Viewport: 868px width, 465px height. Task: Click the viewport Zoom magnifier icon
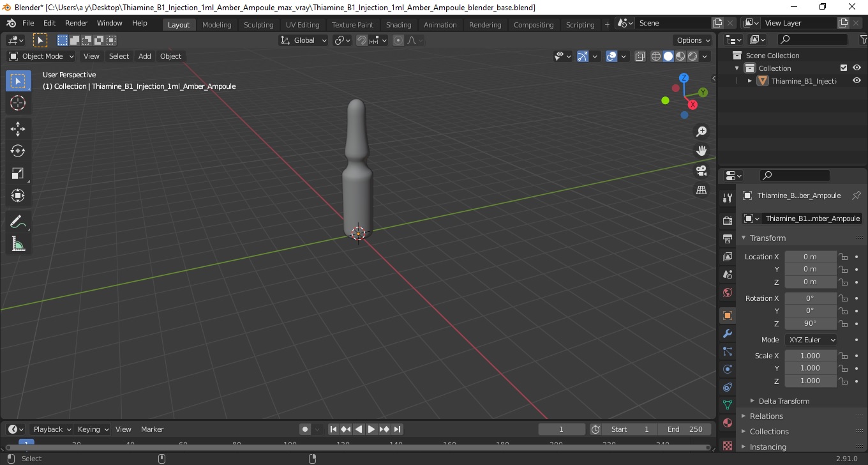[x=701, y=132]
